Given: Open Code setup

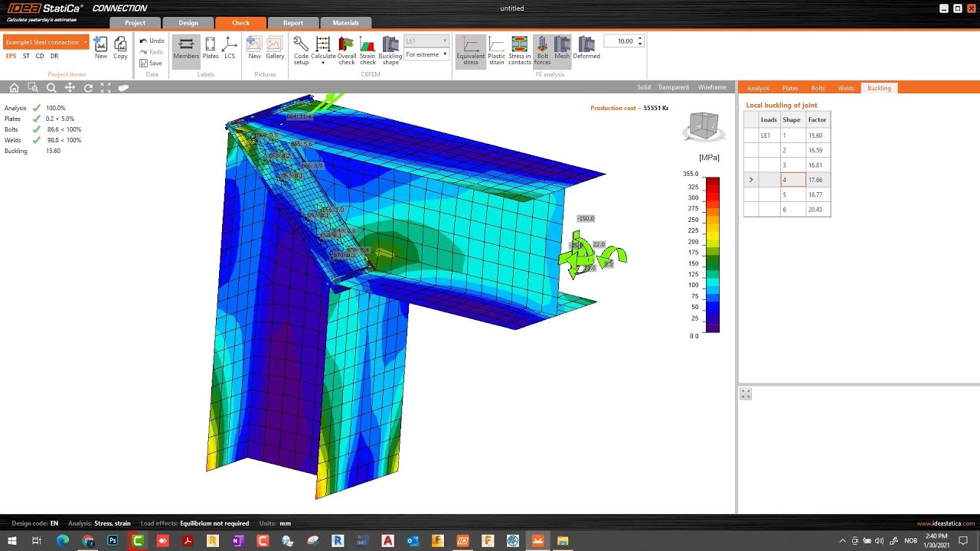Looking at the screenshot, I should click(301, 51).
